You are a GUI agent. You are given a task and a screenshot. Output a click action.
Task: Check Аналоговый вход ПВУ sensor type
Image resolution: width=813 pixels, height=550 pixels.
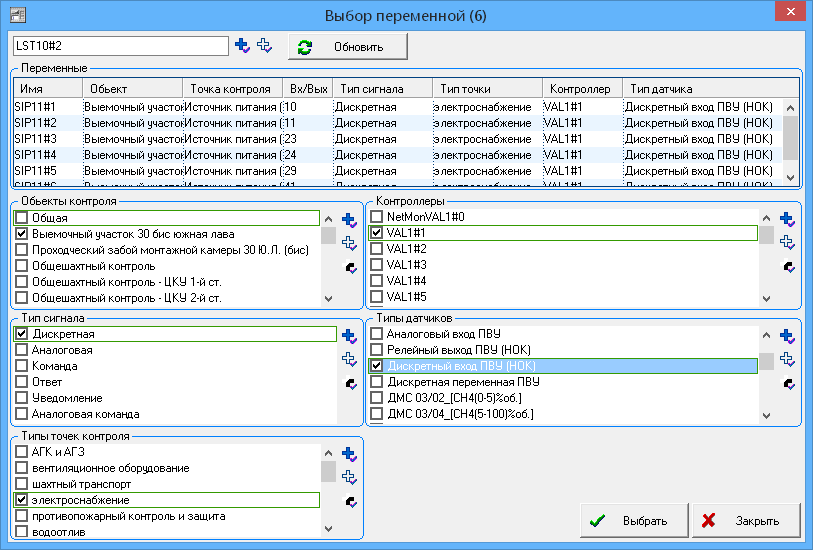(376, 333)
